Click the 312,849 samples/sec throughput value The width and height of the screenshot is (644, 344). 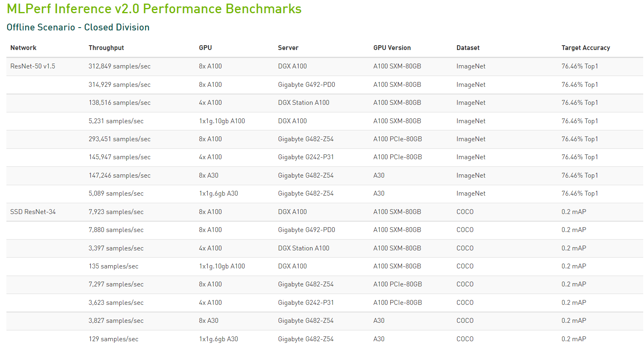click(x=119, y=66)
